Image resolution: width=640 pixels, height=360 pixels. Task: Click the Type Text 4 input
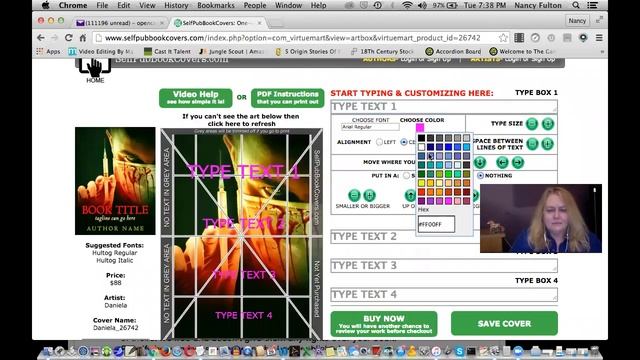444,295
